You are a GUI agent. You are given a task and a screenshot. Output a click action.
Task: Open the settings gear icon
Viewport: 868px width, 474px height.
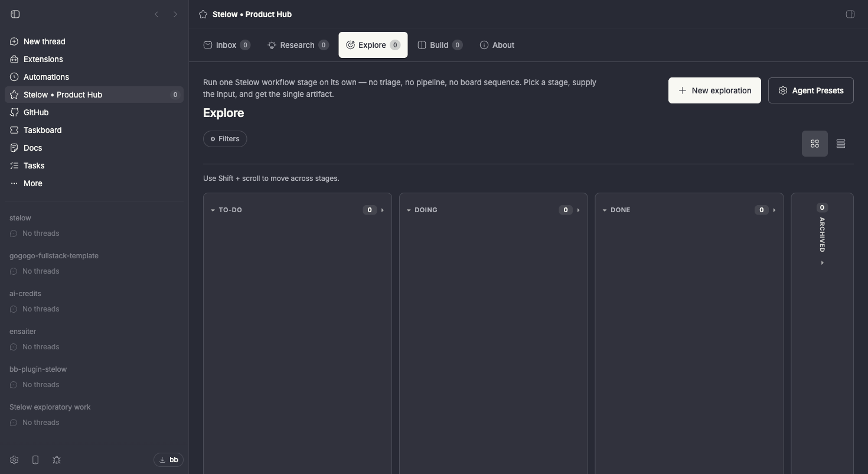14,460
